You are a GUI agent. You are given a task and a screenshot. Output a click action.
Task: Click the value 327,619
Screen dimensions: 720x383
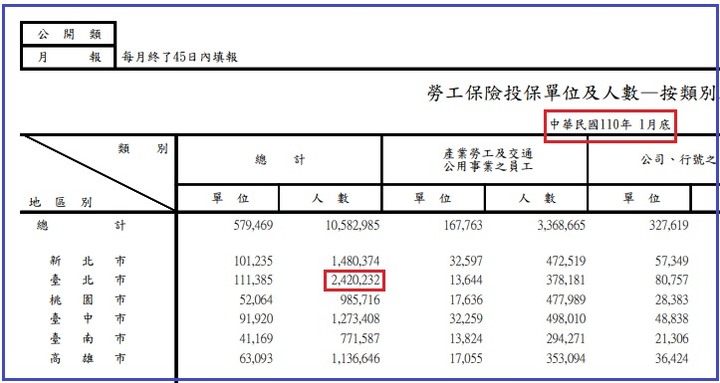[x=669, y=225]
